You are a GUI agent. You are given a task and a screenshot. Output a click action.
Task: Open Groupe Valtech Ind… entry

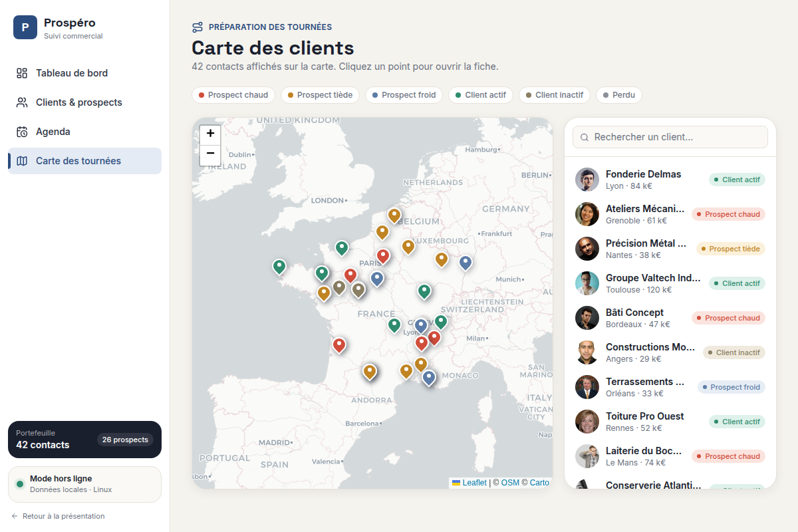point(670,283)
